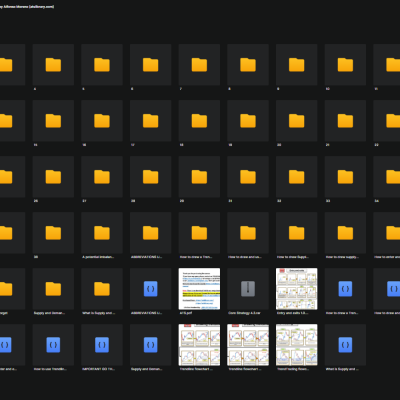Open the 'Supply and deman...' yellow folder

click(53, 289)
